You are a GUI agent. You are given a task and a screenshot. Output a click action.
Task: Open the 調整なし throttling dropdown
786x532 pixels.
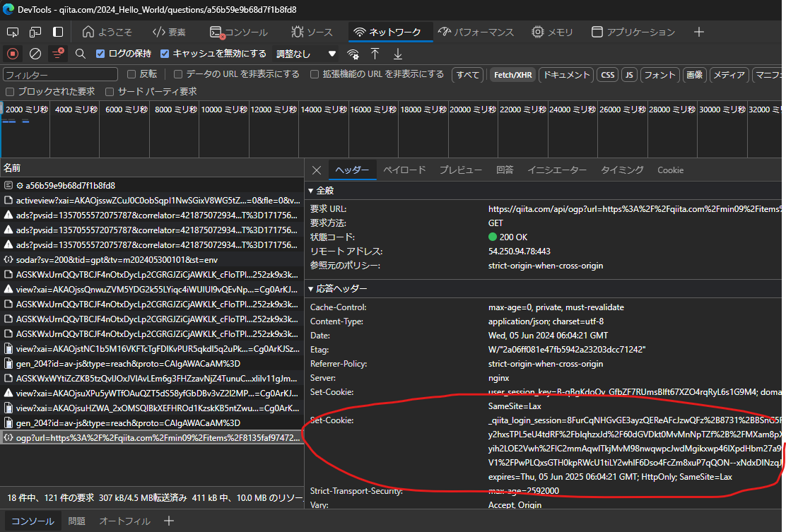(306, 54)
